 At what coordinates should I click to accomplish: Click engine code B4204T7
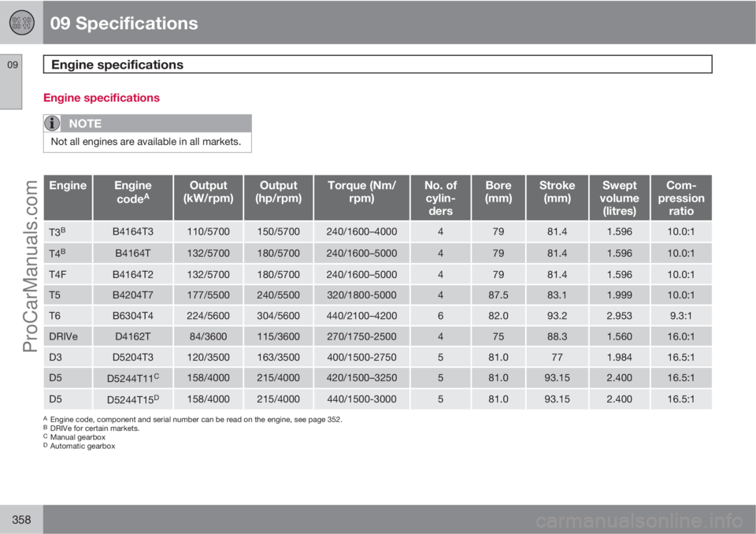(133, 295)
